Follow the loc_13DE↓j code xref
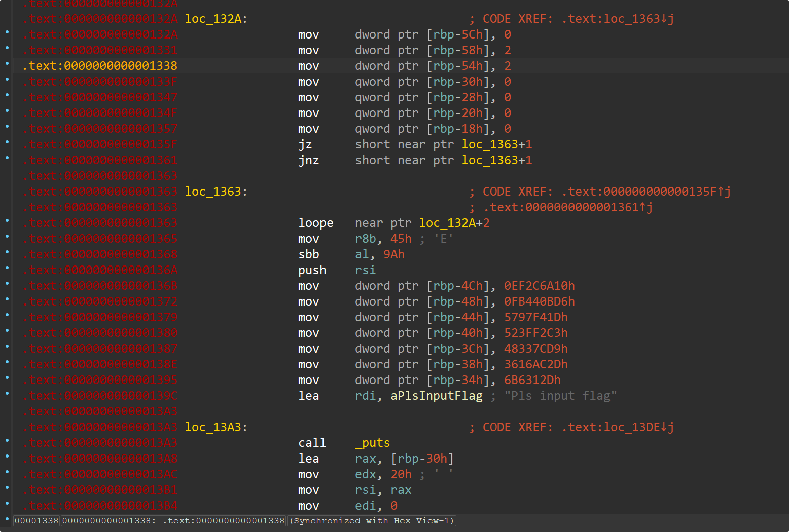This screenshot has height=532, width=789. coord(618,427)
